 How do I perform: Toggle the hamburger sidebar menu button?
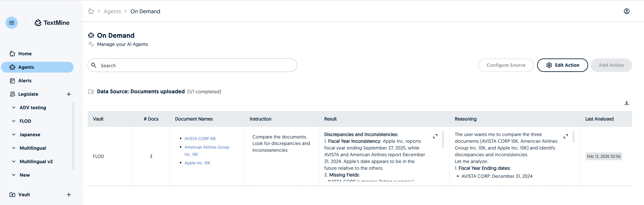coord(11,23)
